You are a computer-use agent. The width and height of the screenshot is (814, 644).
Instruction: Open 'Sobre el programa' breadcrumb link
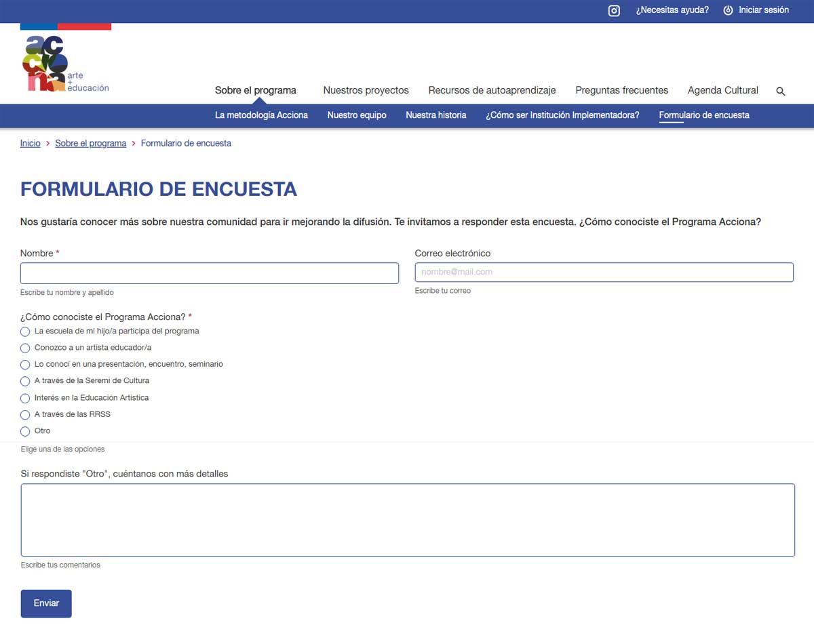(x=91, y=144)
